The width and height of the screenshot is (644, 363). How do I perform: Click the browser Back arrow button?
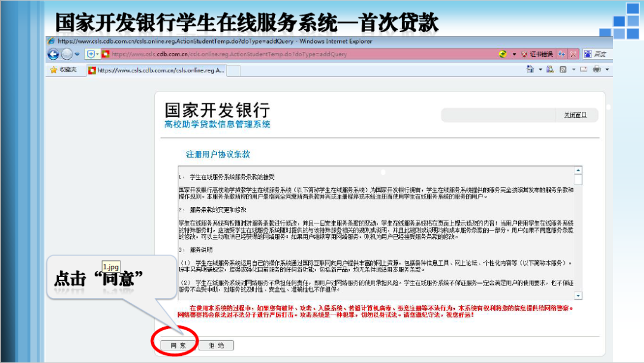(x=53, y=54)
